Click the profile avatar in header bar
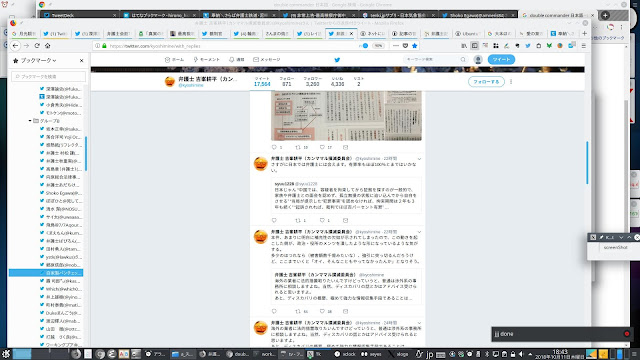Image resolution: width=640 pixels, height=360 pixels. click(x=170, y=82)
